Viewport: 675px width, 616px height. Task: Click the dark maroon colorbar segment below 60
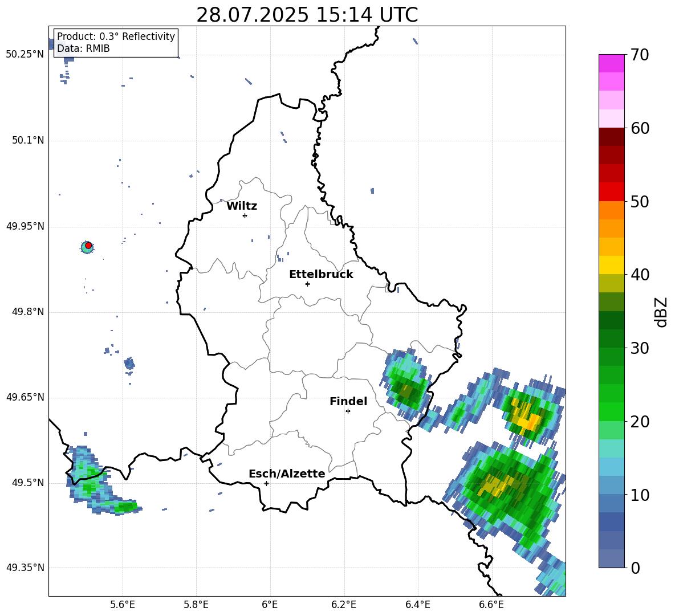[611, 137]
